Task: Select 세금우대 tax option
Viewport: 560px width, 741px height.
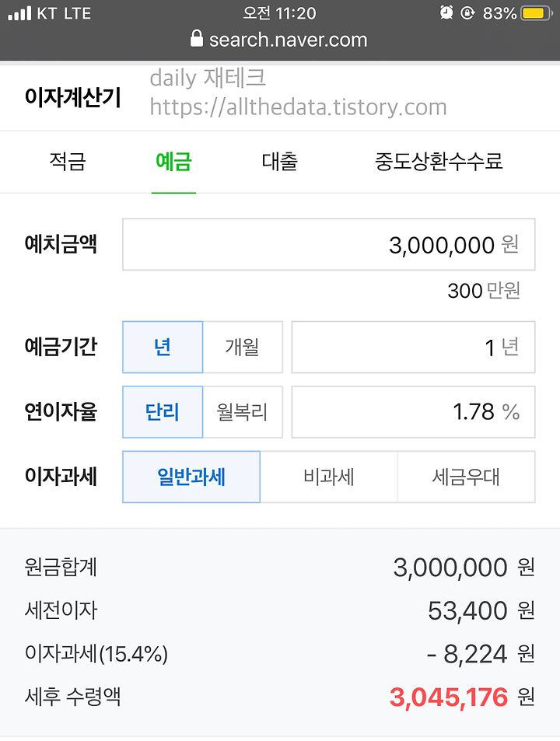Action: point(466,477)
